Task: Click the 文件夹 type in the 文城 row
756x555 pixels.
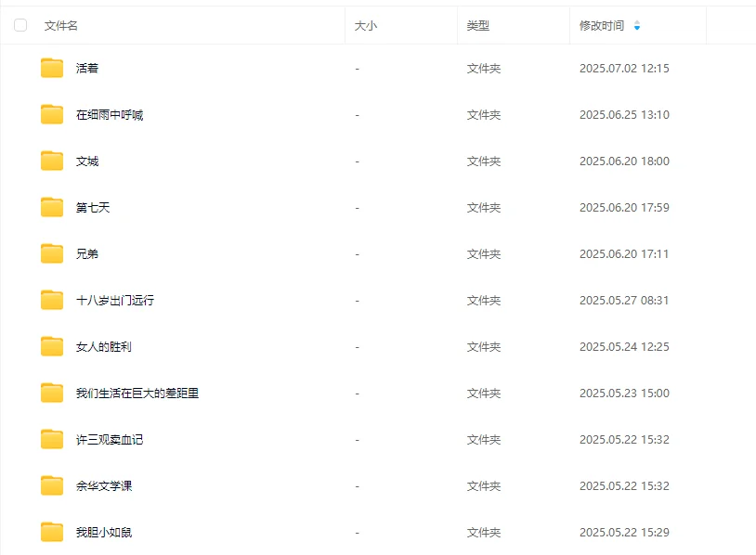Action: 484,161
